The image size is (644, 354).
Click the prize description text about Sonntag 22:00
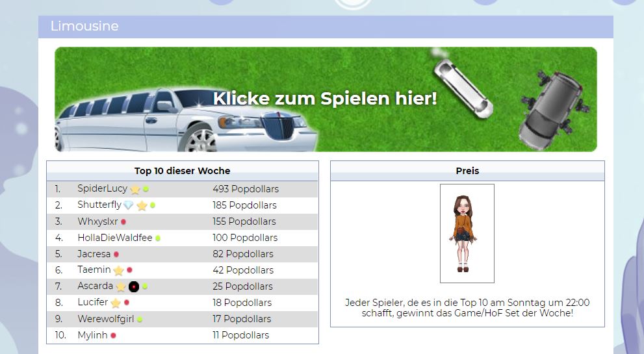point(467,308)
